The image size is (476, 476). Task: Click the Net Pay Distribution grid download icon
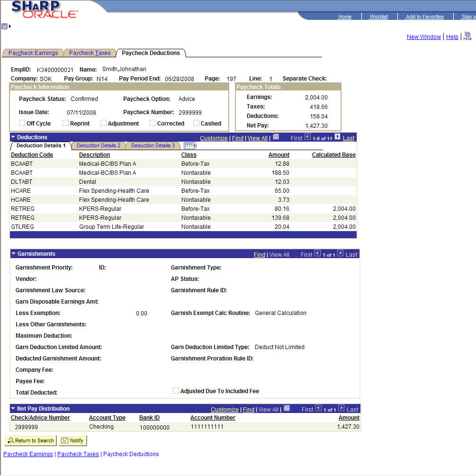(x=287, y=408)
